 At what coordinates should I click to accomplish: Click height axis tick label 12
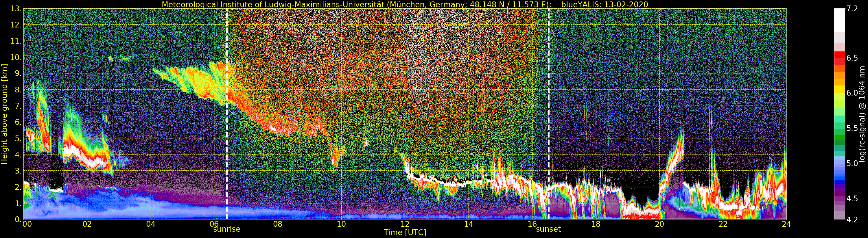pos(16,25)
